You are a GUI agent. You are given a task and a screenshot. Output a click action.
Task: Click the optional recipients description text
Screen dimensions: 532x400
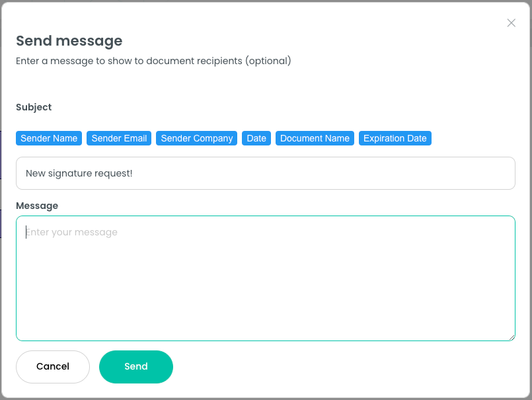153,61
